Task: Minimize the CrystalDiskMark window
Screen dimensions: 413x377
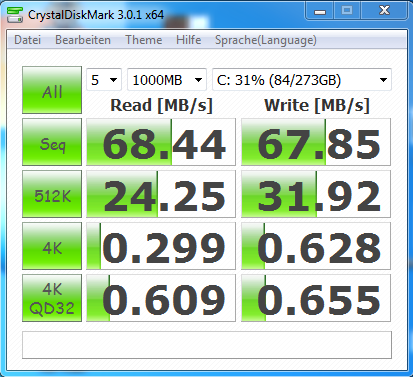Action: [x=319, y=11]
